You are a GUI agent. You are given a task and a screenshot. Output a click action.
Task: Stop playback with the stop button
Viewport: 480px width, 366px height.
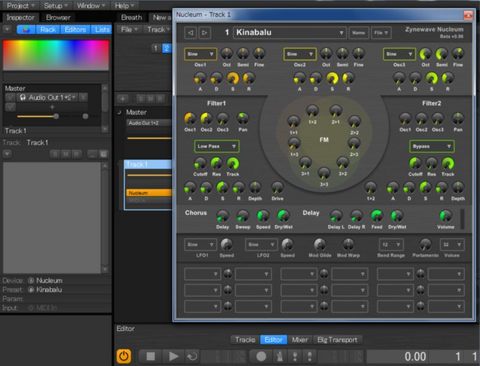[x=151, y=356]
